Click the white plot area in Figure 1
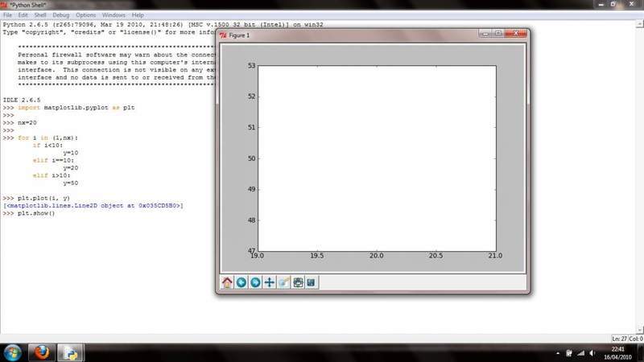 pos(376,158)
